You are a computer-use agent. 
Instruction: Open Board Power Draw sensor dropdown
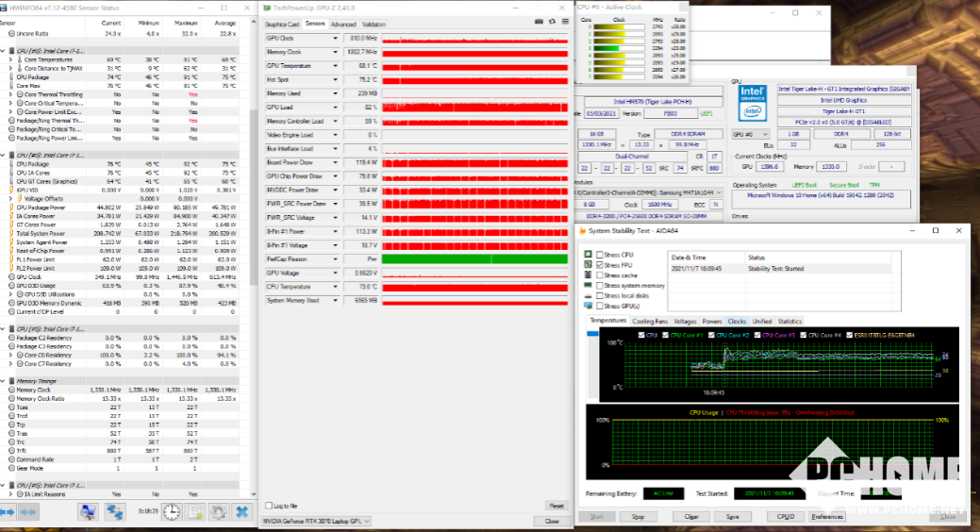[x=335, y=162]
